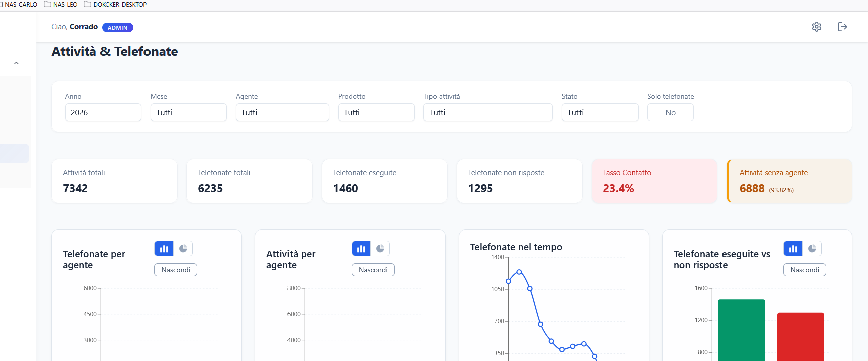Open the Anno dropdown showing 2026
Image resolution: width=868 pixels, height=361 pixels.
tap(103, 112)
